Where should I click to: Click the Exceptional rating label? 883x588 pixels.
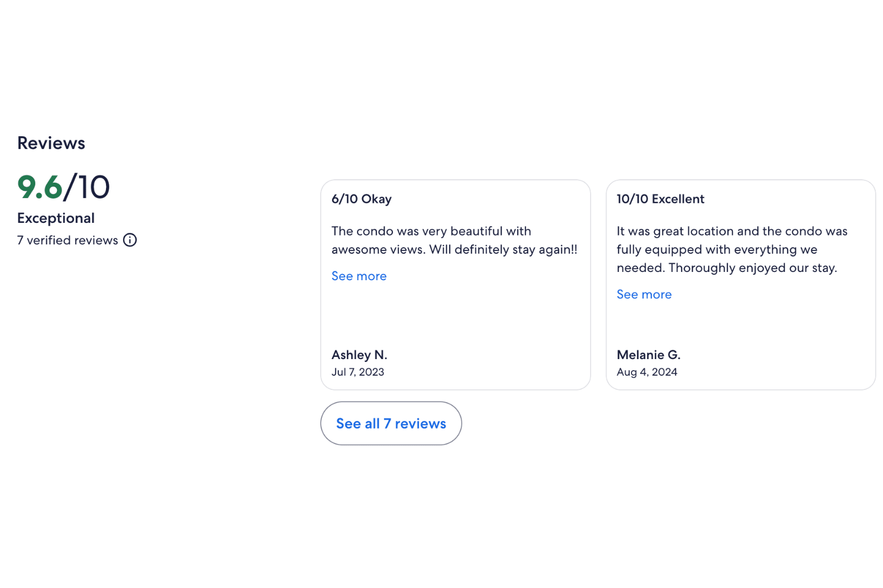pos(56,218)
